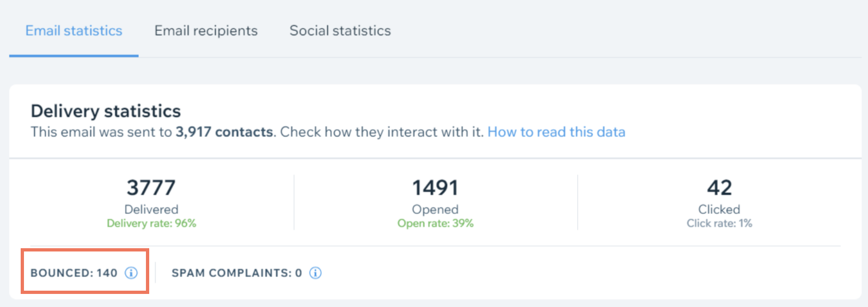Image resolution: width=868 pixels, height=307 pixels.
Task: Click the Click rate: 1% text
Action: coord(719,223)
